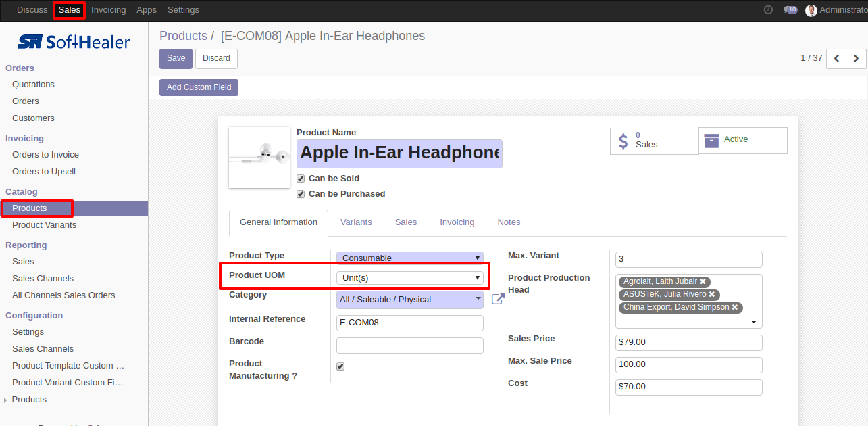
Task: Open Settings top menu
Action: pyautogui.click(x=183, y=10)
